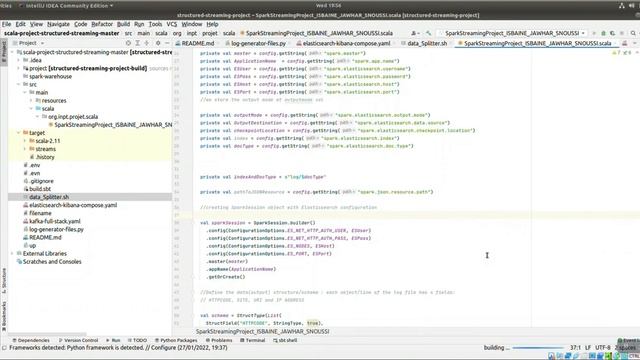Viewport: 640px width, 360px height.
Task: Switch to the README.md editor tab
Action: (x=195, y=43)
